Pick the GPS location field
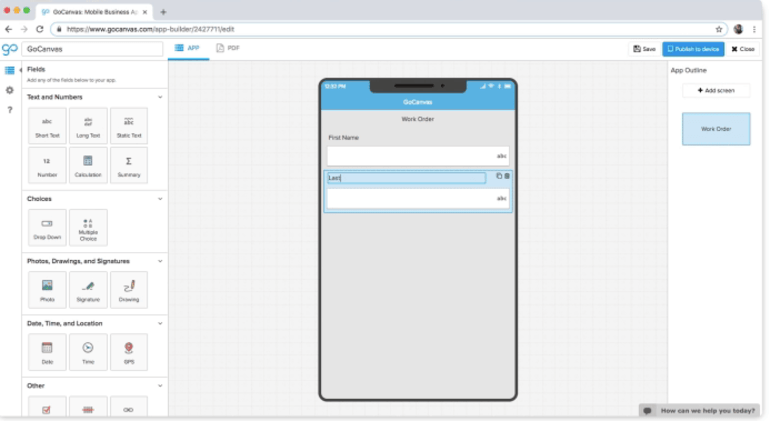The height and width of the screenshot is (421, 770). tap(129, 352)
